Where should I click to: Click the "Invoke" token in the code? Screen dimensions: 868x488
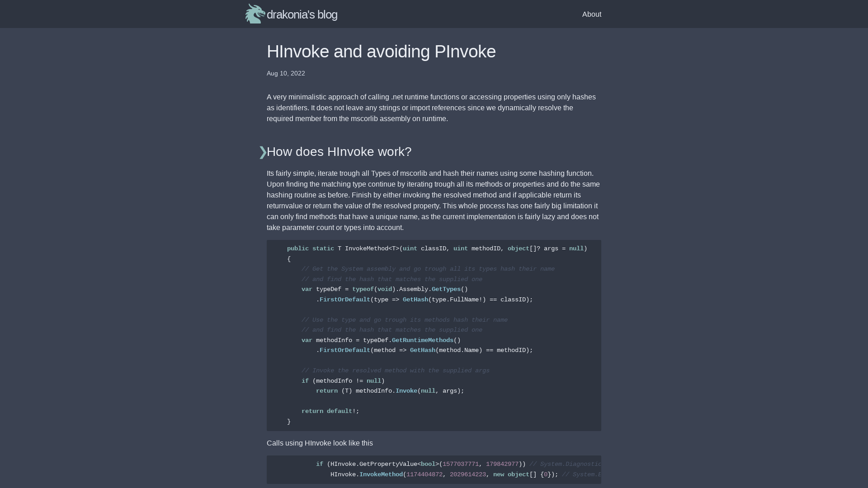406,390
